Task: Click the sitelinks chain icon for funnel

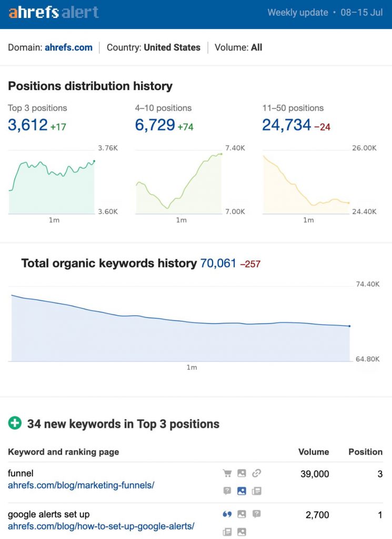Action: [256, 473]
